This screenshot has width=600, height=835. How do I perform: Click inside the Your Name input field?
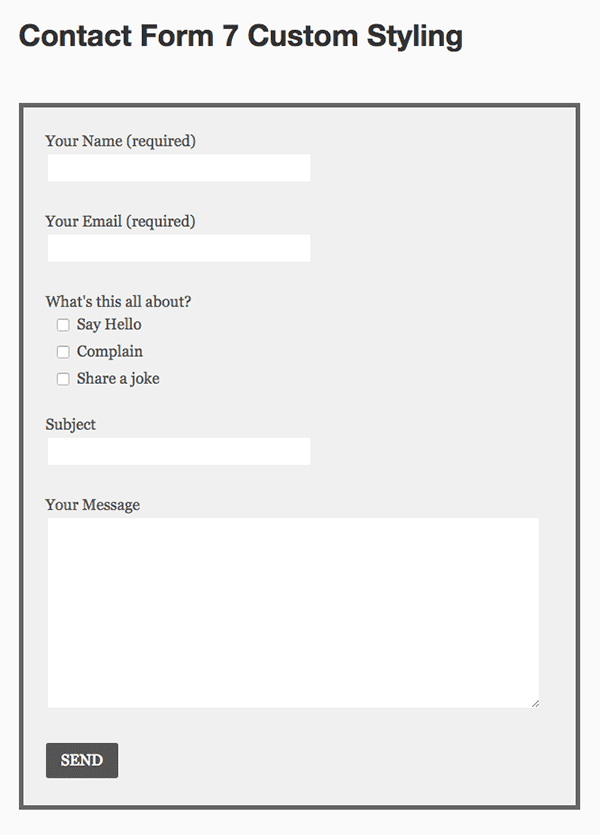(x=178, y=168)
